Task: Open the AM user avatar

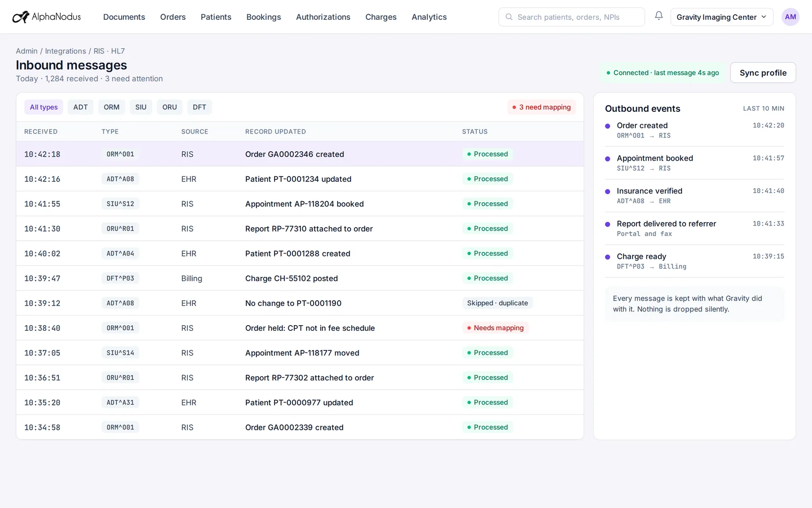Action: point(790,17)
